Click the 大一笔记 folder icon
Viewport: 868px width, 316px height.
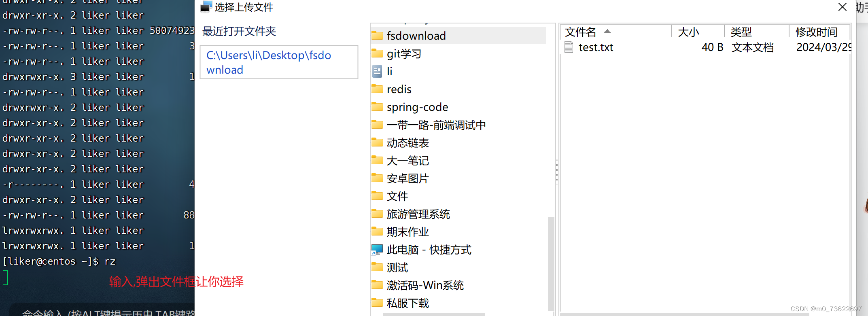coord(377,160)
